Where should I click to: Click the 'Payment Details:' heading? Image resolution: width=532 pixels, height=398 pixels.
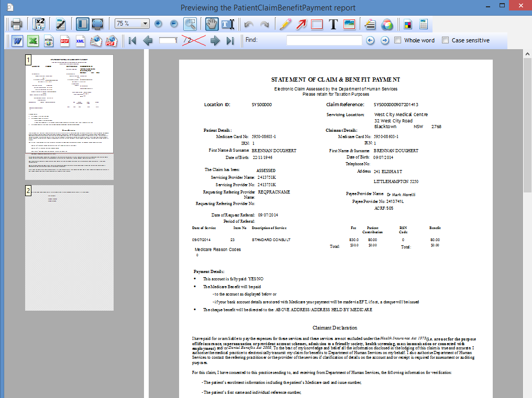click(209, 271)
